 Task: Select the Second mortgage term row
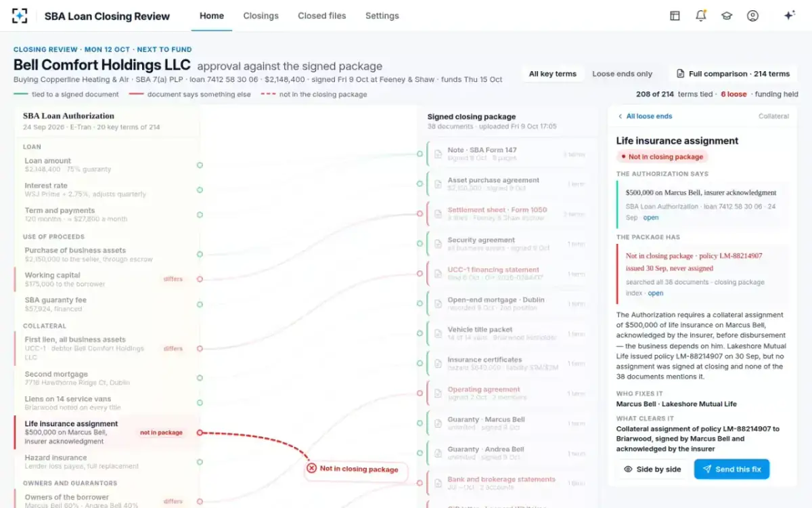click(107, 378)
